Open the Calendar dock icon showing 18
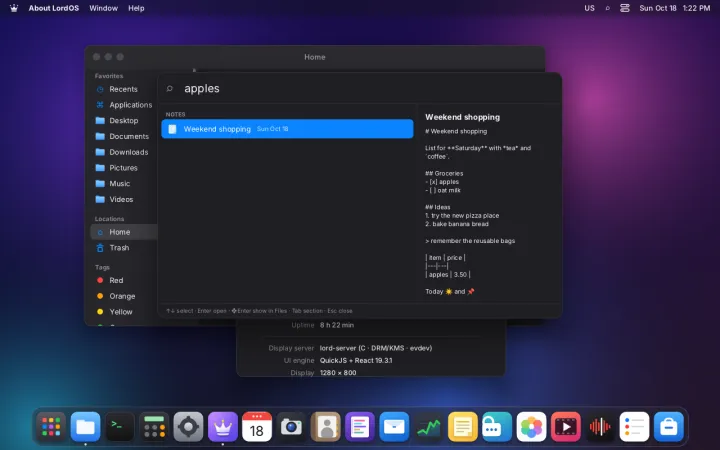This screenshot has width=720, height=450. (257, 427)
